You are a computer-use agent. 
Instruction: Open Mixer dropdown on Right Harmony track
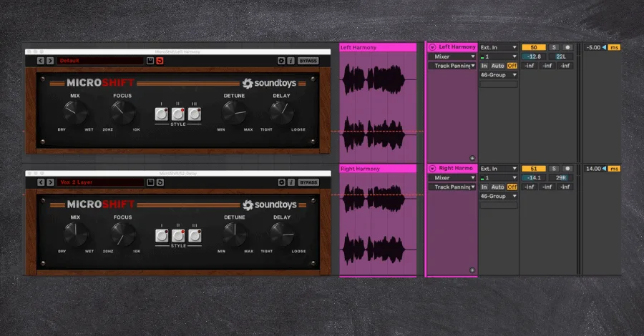tap(452, 177)
